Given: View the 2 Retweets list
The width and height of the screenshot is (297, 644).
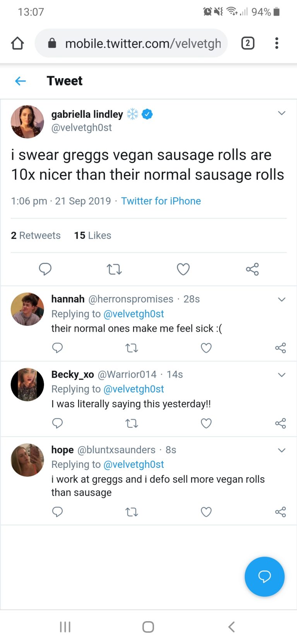Looking at the screenshot, I should click(36, 235).
